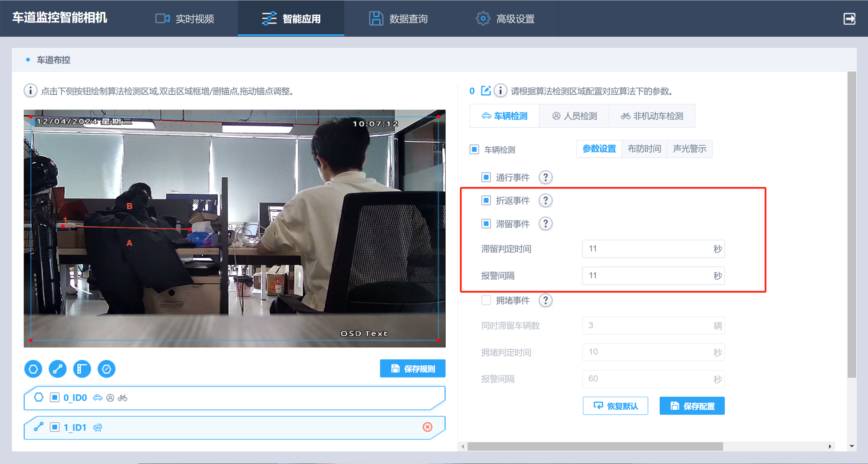Image resolution: width=868 pixels, height=464 pixels.
Task: Click the polygon icon on 0_ID0 row
Action: click(39, 397)
